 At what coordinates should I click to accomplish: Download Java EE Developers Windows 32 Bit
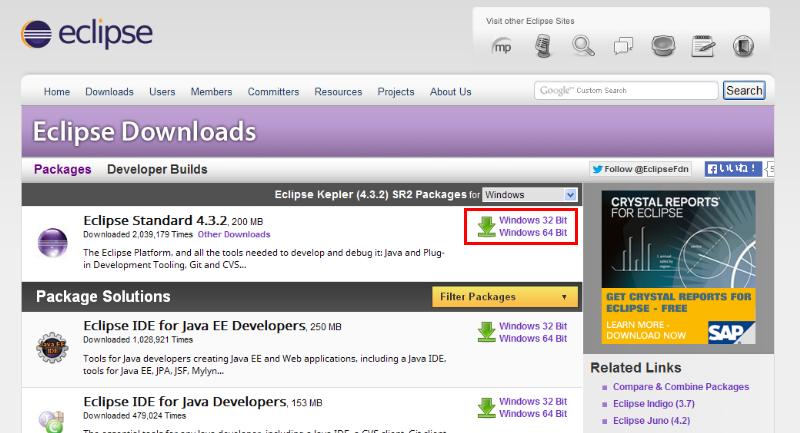533,326
